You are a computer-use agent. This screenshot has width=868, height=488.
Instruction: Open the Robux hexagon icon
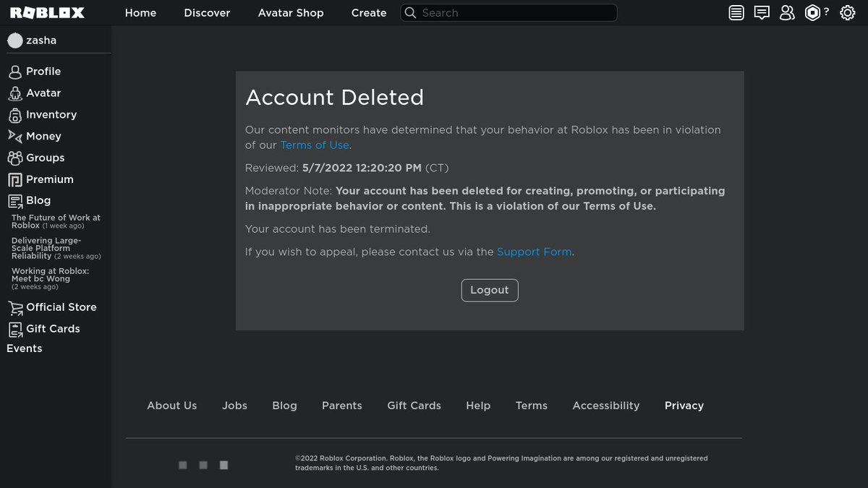click(812, 13)
